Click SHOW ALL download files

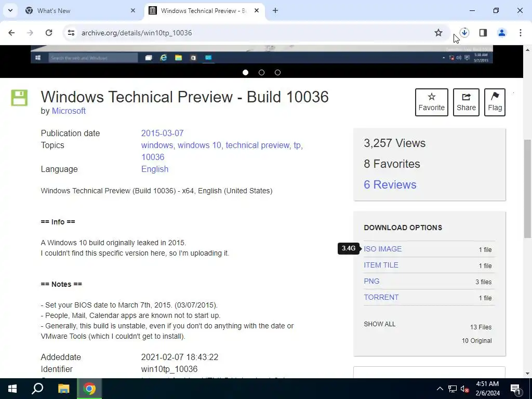pyautogui.click(x=379, y=324)
